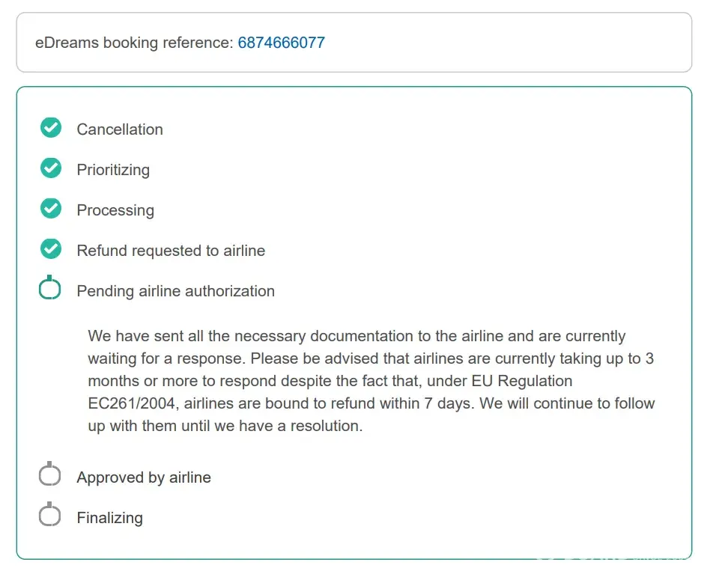Select the Pending airline authorization step label
This screenshot has width=728, height=577.
[x=175, y=291]
